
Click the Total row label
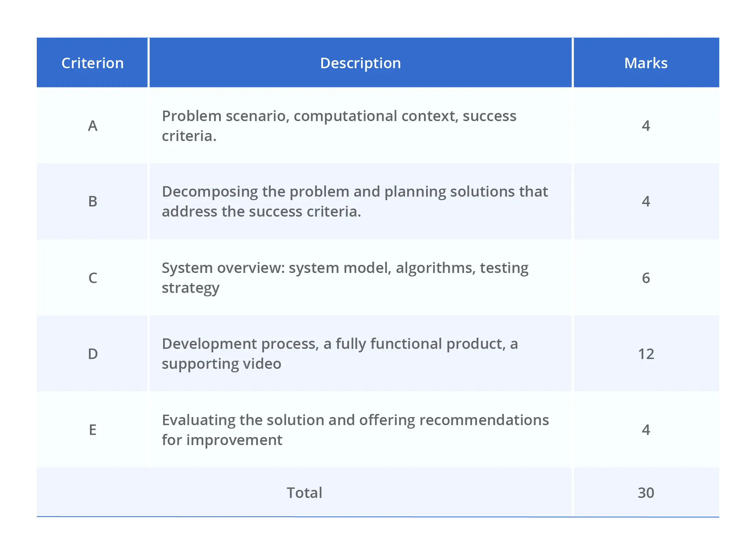304,493
